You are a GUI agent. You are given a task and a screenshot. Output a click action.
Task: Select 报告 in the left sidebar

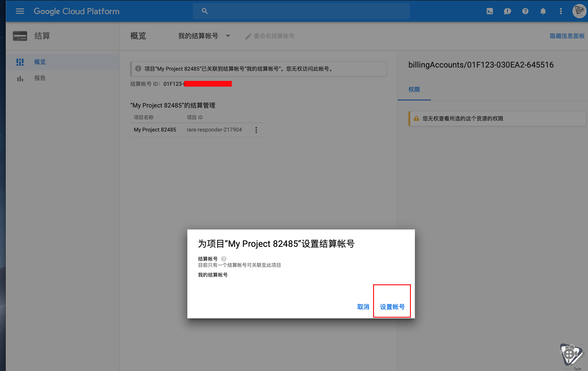pos(62,78)
